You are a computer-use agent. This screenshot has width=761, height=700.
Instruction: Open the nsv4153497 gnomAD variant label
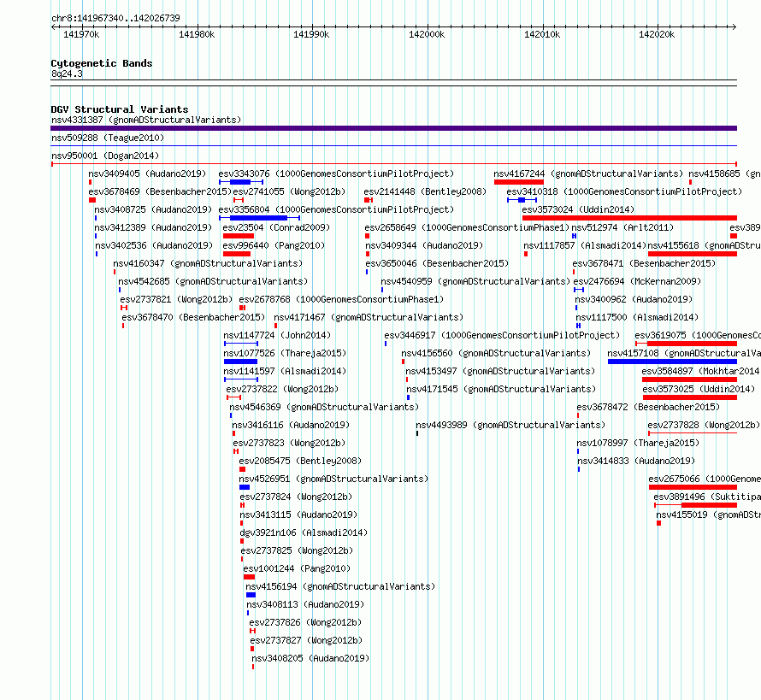point(500,371)
